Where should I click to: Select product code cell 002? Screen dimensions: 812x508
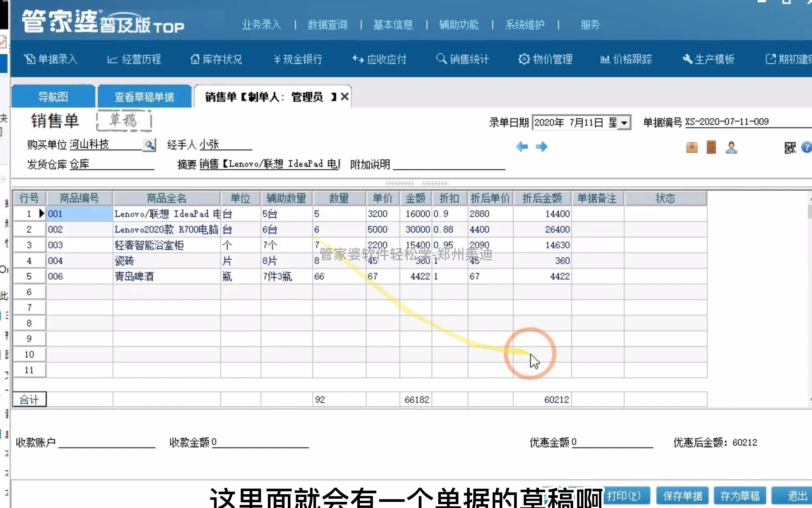point(79,229)
